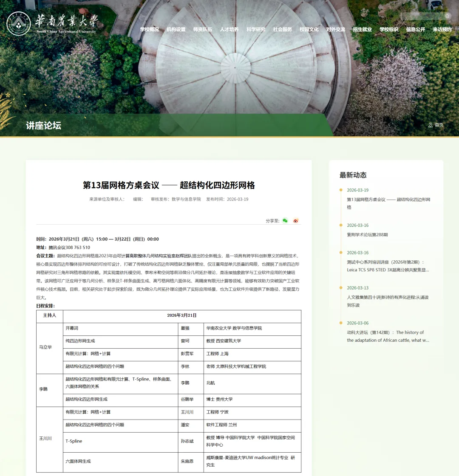Click the search magnifier icon
Image resolution: width=459 pixels, height=476 pixels.
coord(448,16)
